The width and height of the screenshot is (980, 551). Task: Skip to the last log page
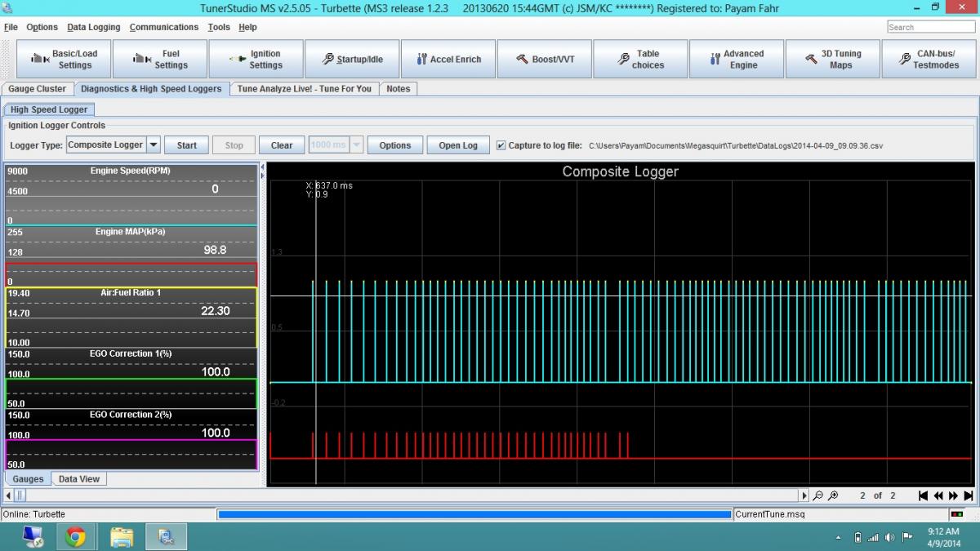(969, 495)
